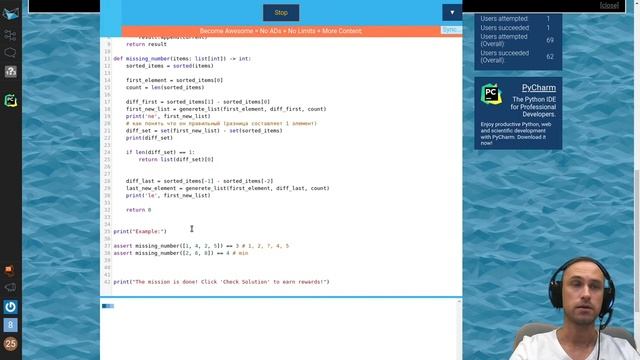This screenshot has height=360, width=640.
Task: Click the orange gift icon in sidebar
Action: [x=9, y=270]
